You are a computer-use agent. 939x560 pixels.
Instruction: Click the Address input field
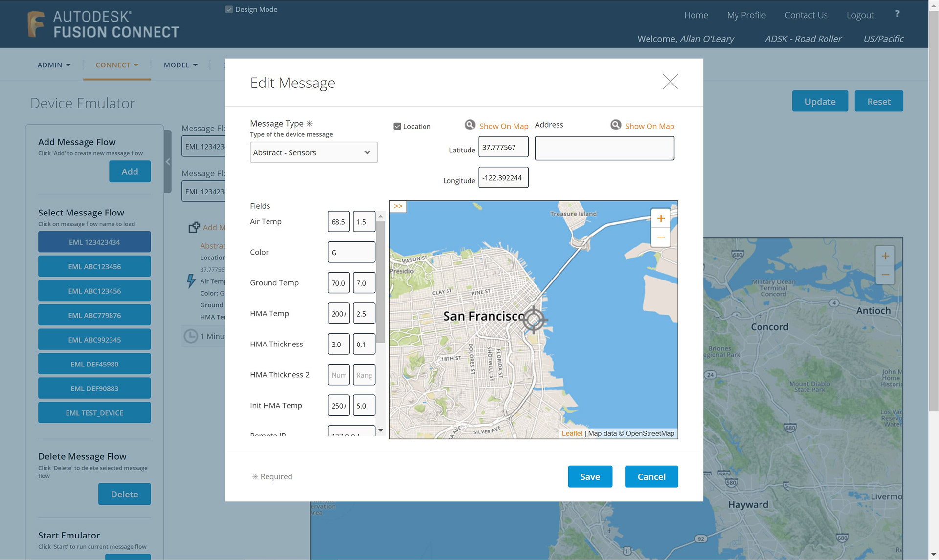tap(604, 148)
